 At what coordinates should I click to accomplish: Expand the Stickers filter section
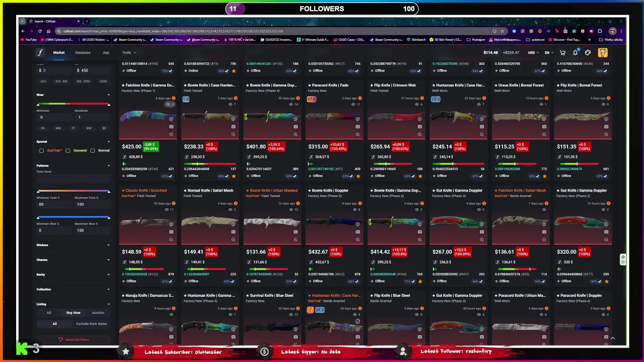coord(108,245)
